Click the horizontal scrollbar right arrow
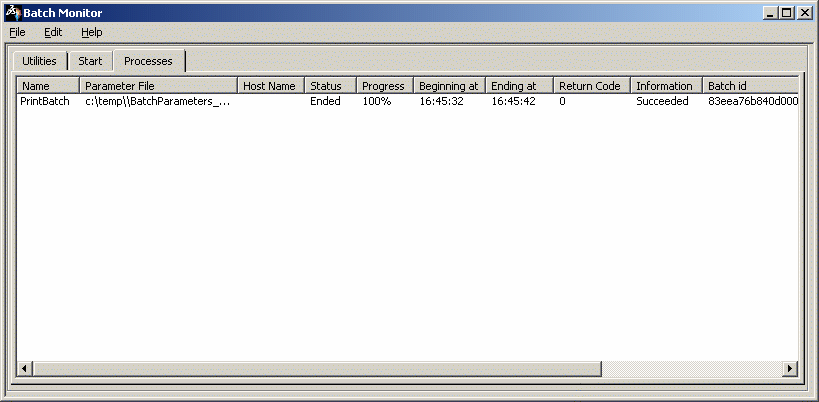819x402 pixels. tap(790, 369)
